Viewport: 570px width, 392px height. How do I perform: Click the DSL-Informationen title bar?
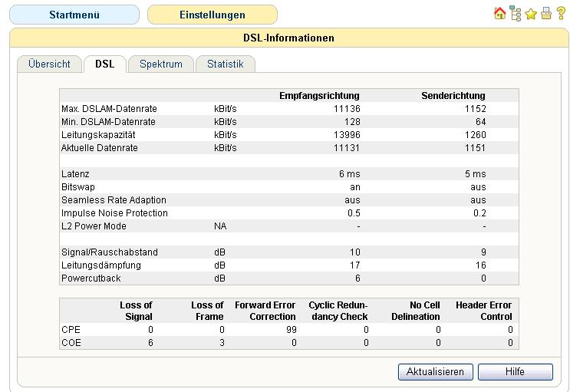click(x=288, y=38)
